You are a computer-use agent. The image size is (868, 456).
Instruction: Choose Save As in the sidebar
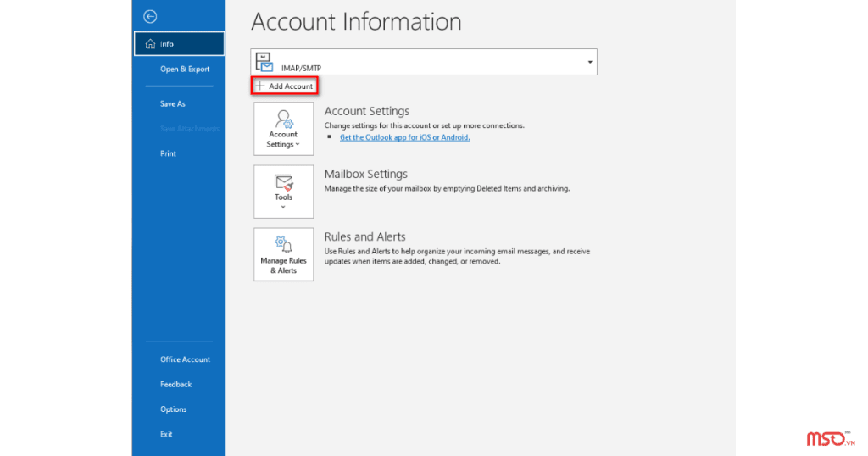coord(173,104)
